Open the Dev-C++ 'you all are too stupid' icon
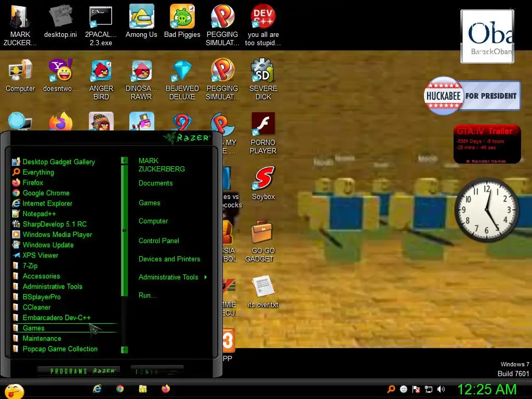The width and height of the screenshot is (532, 399). click(x=263, y=24)
